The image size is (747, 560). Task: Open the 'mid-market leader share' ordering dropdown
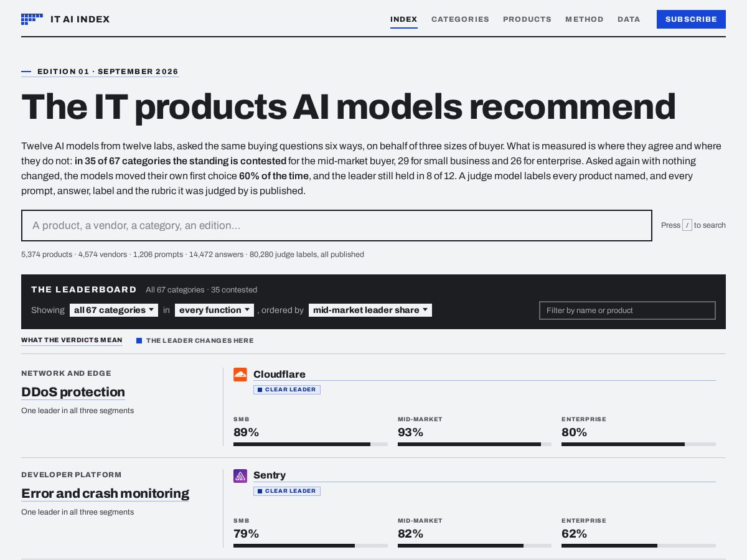tap(370, 310)
